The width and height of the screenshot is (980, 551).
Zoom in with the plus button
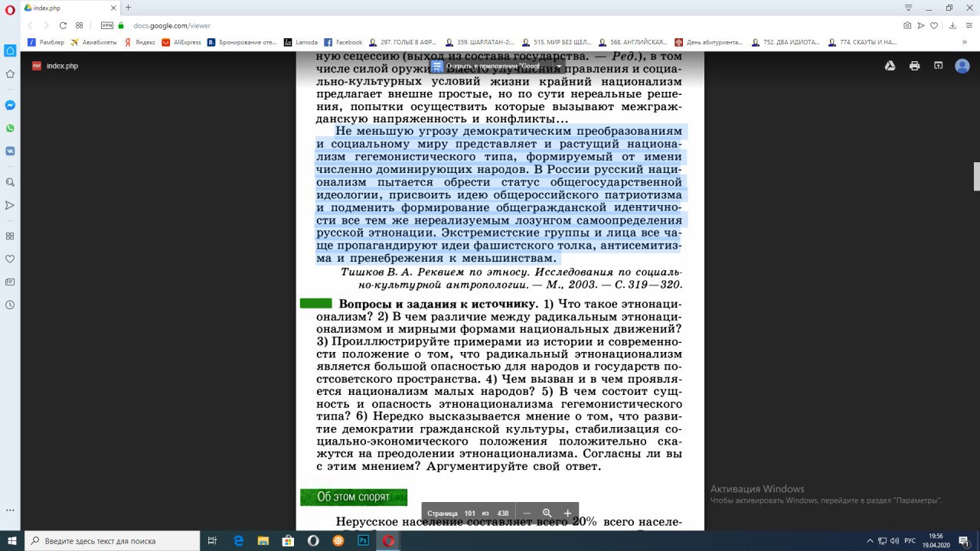(x=567, y=513)
